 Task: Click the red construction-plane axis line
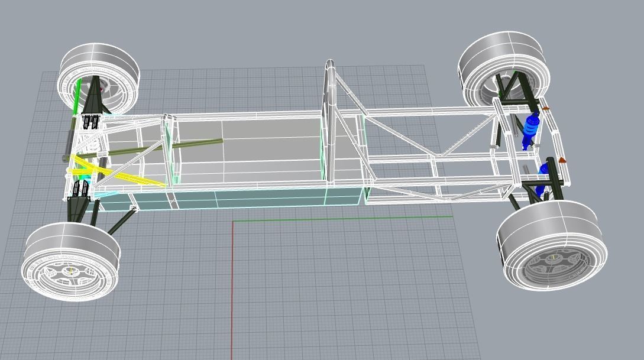click(x=232, y=290)
